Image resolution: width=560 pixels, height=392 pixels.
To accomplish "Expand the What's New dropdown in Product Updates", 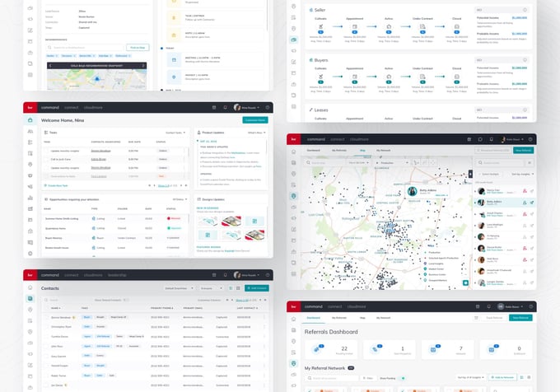I will (x=254, y=132).
